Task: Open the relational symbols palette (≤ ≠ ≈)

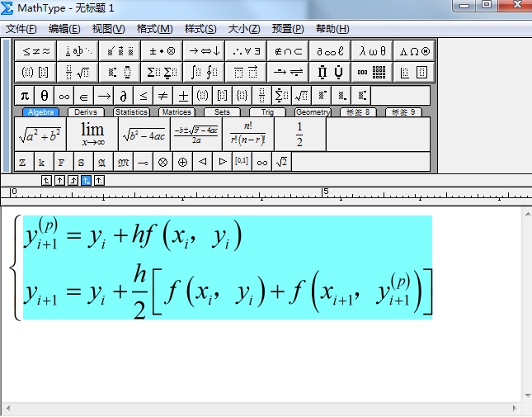Action: point(36,50)
